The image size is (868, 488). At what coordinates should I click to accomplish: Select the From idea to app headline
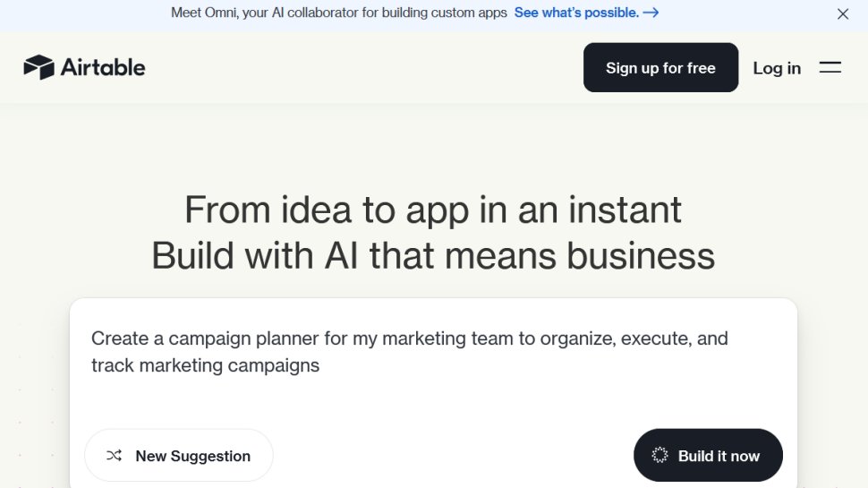(433, 210)
